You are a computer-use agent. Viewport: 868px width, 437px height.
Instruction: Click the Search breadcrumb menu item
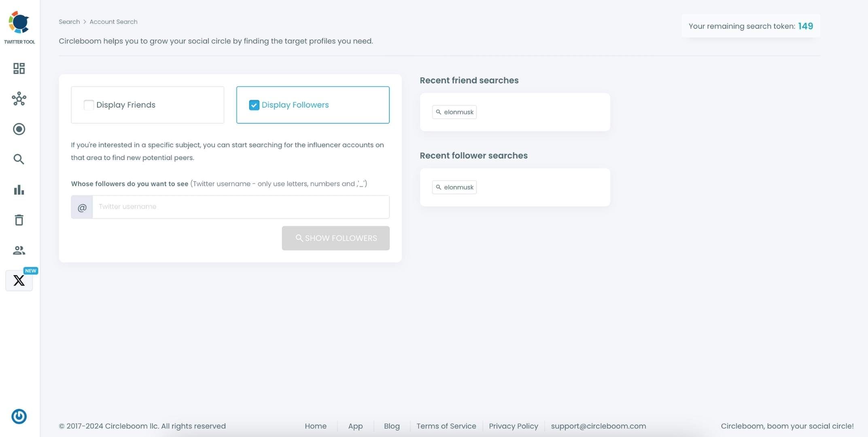tap(69, 22)
